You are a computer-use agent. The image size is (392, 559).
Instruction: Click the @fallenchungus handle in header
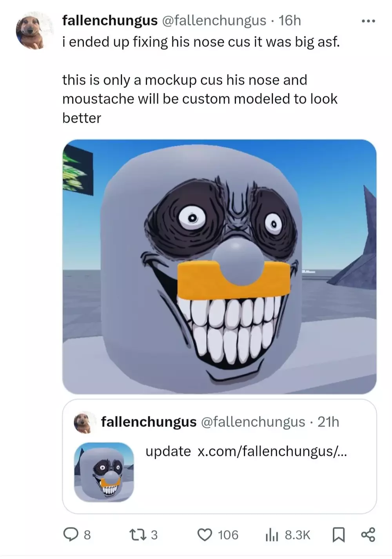click(x=214, y=20)
